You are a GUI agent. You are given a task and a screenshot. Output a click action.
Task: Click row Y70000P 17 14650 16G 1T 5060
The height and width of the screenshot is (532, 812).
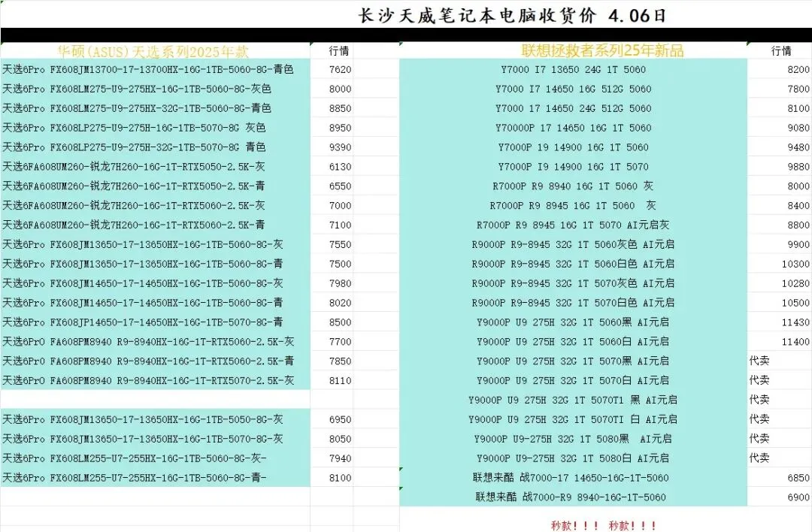[573, 128]
